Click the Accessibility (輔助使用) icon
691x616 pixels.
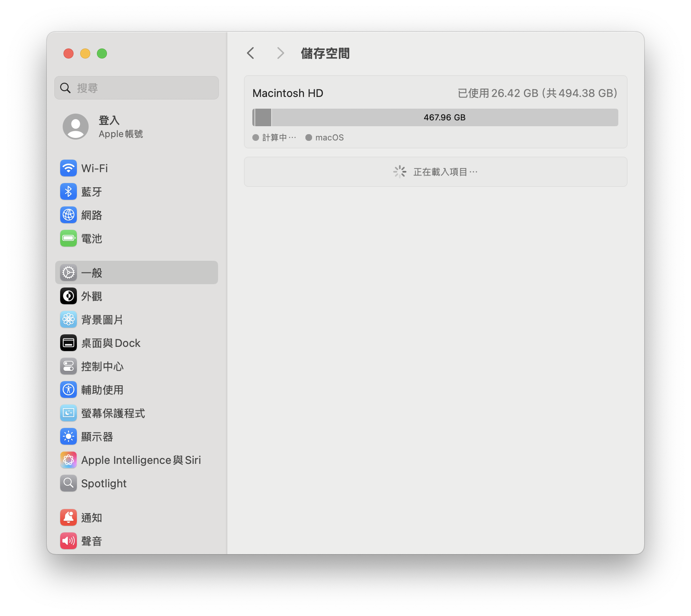point(69,390)
